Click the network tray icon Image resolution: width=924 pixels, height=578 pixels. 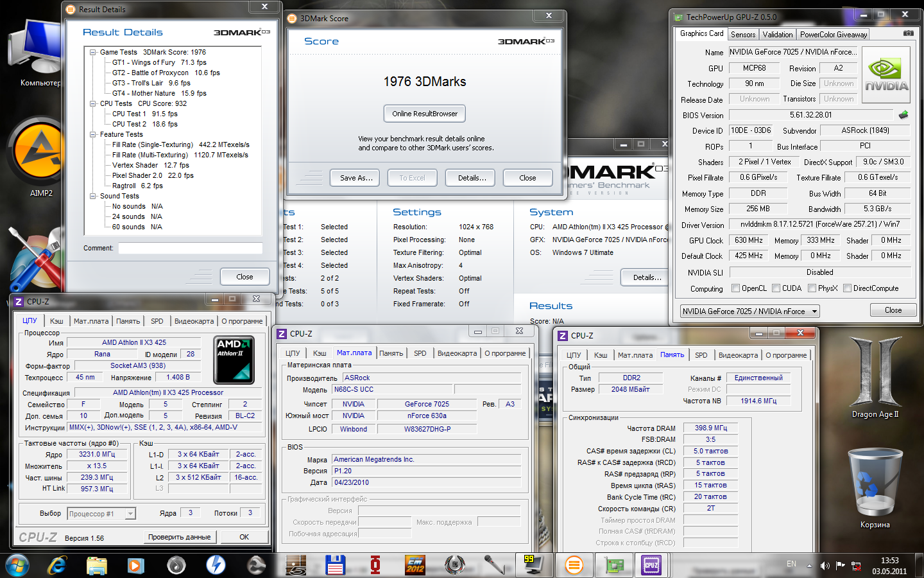(x=856, y=566)
